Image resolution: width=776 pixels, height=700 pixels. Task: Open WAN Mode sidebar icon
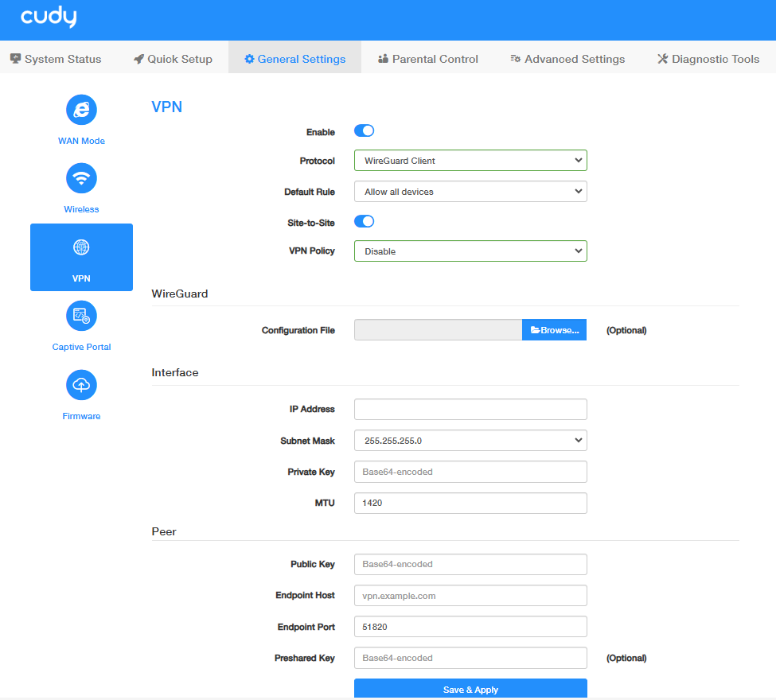click(x=81, y=109)
